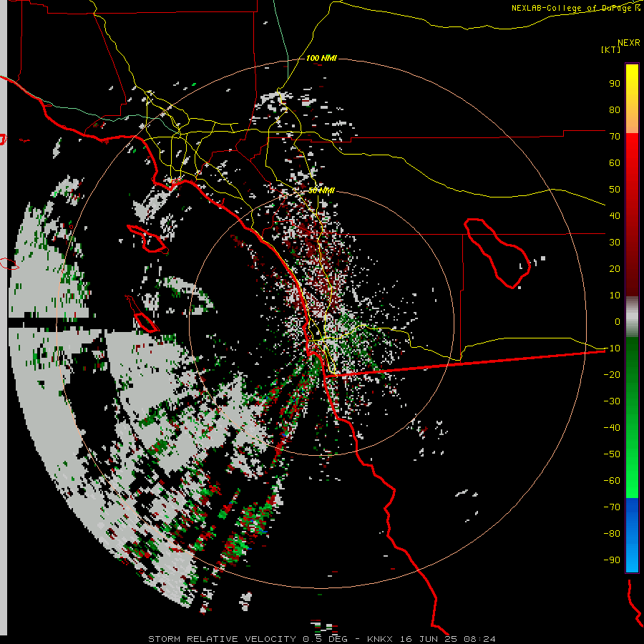
Task: Click the 30 value on the velocity scale
Action: point(615,243)
